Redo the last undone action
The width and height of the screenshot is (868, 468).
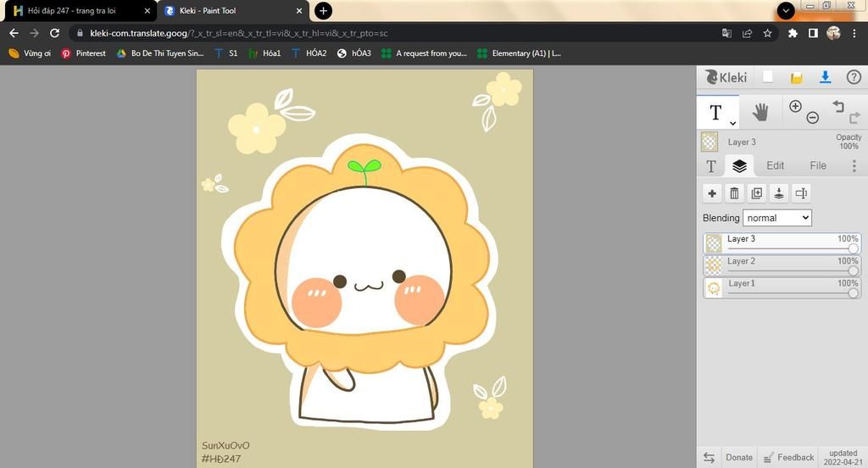coord(854,117)
